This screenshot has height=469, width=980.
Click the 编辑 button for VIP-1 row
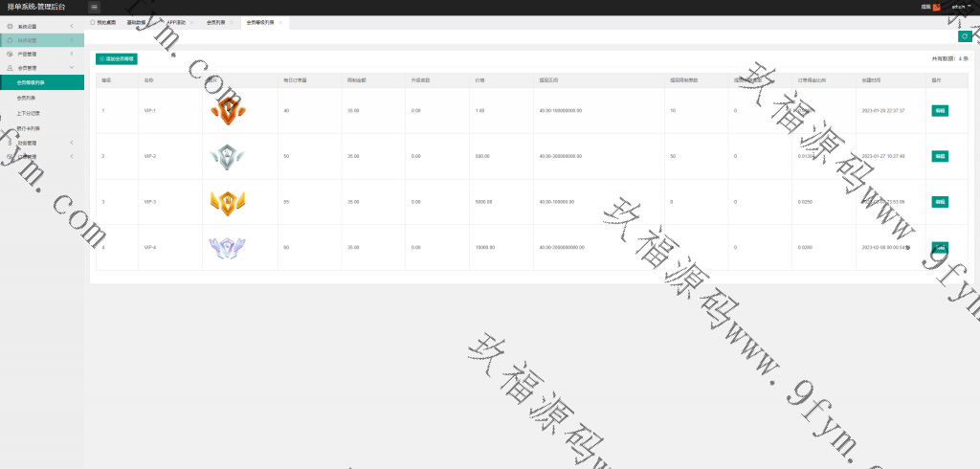click(x=939, y=111)
